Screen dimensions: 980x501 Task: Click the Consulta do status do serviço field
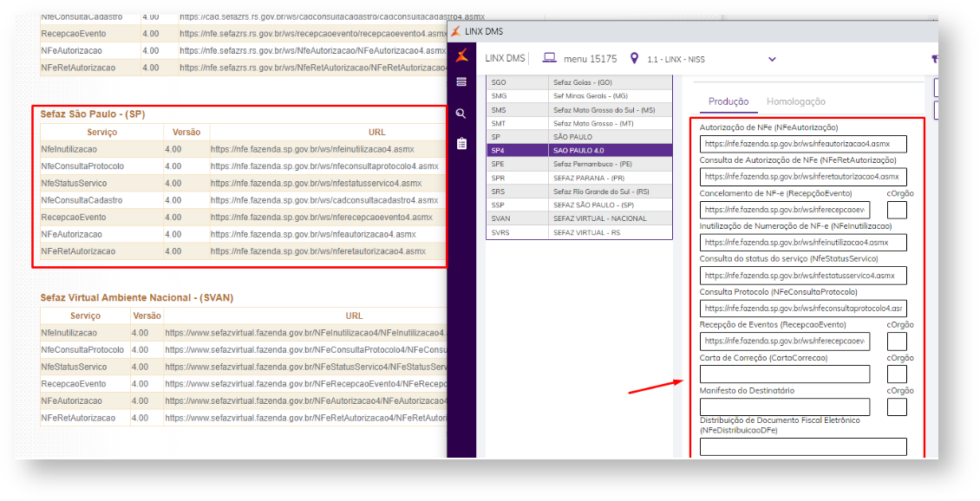point(803,276)
